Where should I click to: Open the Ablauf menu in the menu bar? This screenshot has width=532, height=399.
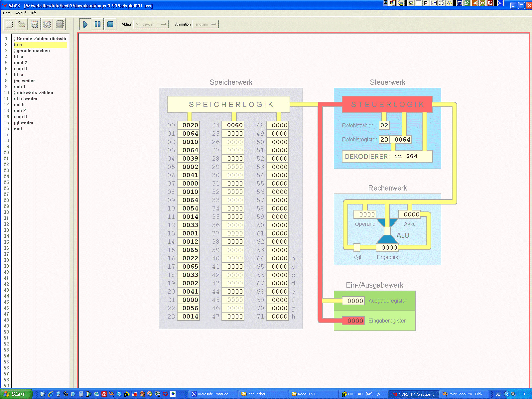(x=20, y=13)
